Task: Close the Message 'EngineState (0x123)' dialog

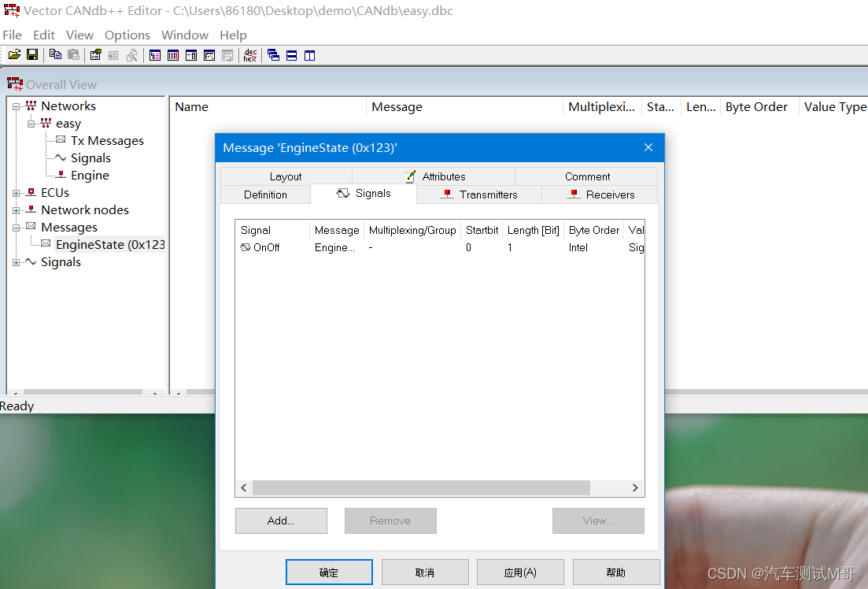Action: (x=648, y=147)
